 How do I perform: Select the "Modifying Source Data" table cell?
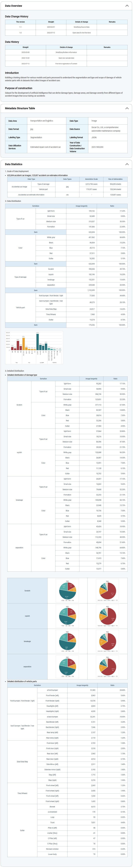(x=81, y=27)
